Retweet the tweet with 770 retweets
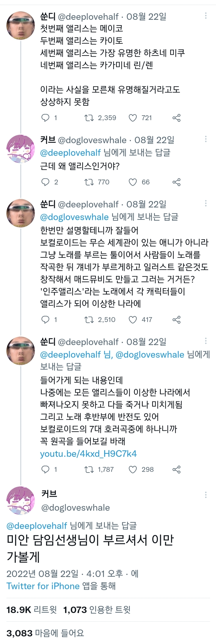Image resolution: width=216 pixels, height=644 pixels. pos(89,182)
